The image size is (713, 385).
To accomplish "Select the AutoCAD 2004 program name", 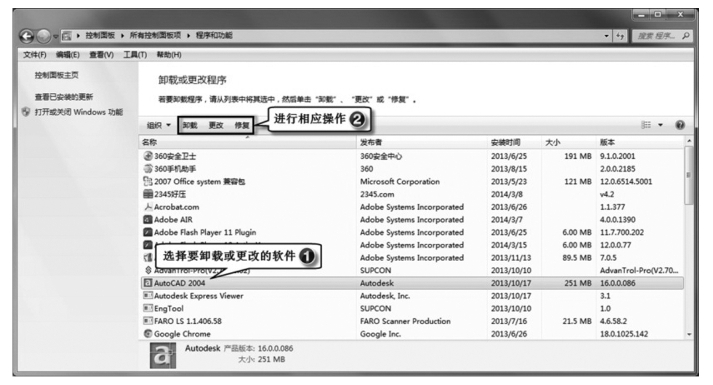I will [180, 283].
